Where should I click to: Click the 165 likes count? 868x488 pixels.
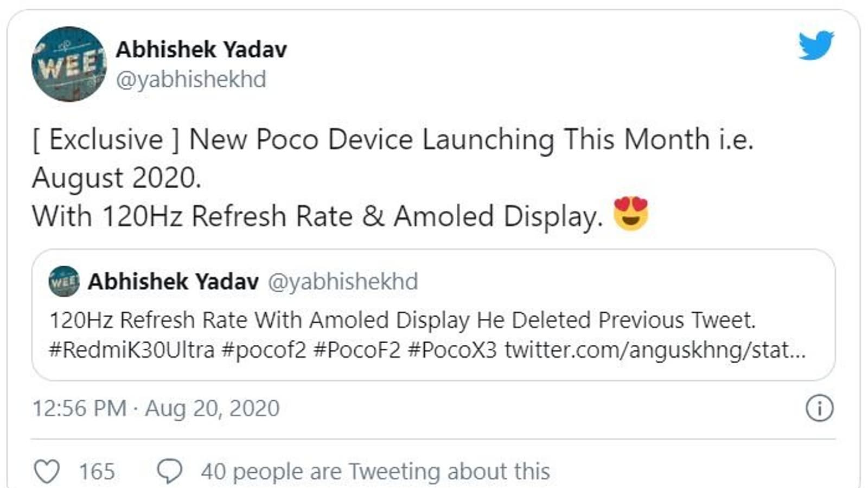97,471
